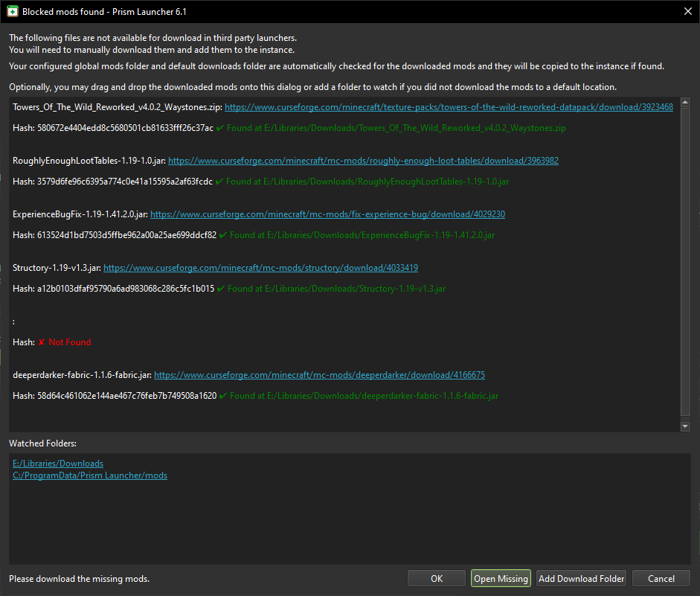Click 'Found at' path for ExperienceBugFix jar
The width and height of the screenshot is (700, 596).
pyautogui.click(x=362, y=235)
